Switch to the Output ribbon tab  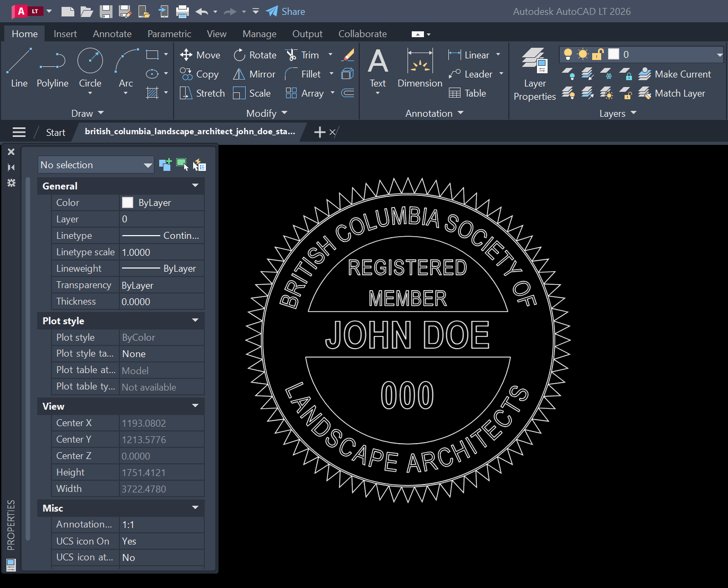[x=307, y=33]
